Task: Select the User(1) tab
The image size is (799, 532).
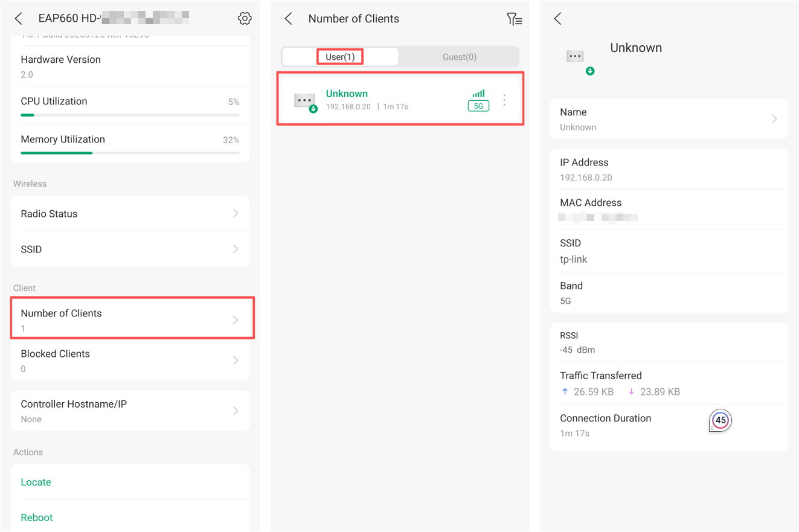Action: (340, 56)
